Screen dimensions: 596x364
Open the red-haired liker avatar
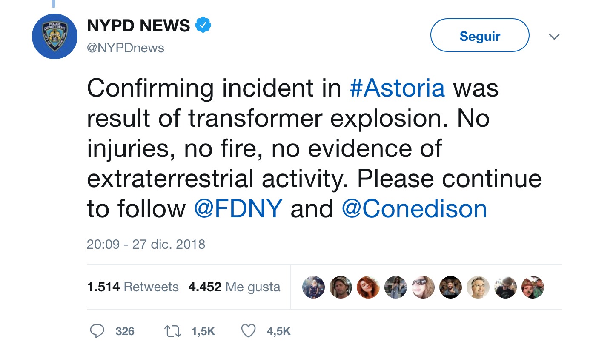tap(368, 287)
